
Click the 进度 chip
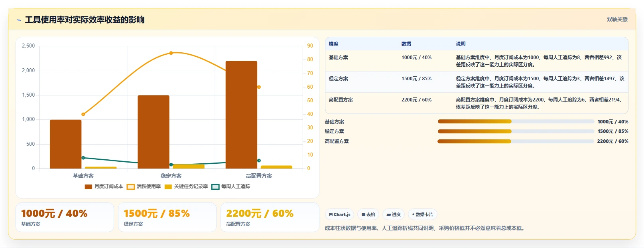point(394,214)
